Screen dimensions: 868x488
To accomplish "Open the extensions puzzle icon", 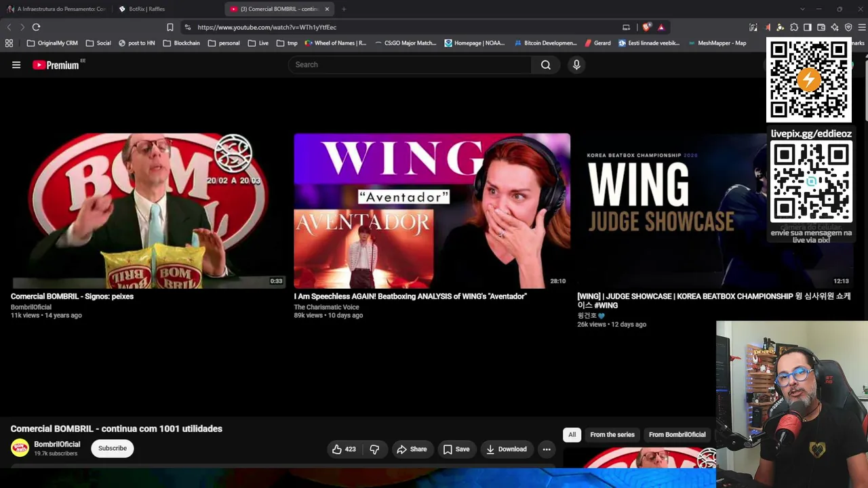I will pyautogui.click(x=794, y=27).
